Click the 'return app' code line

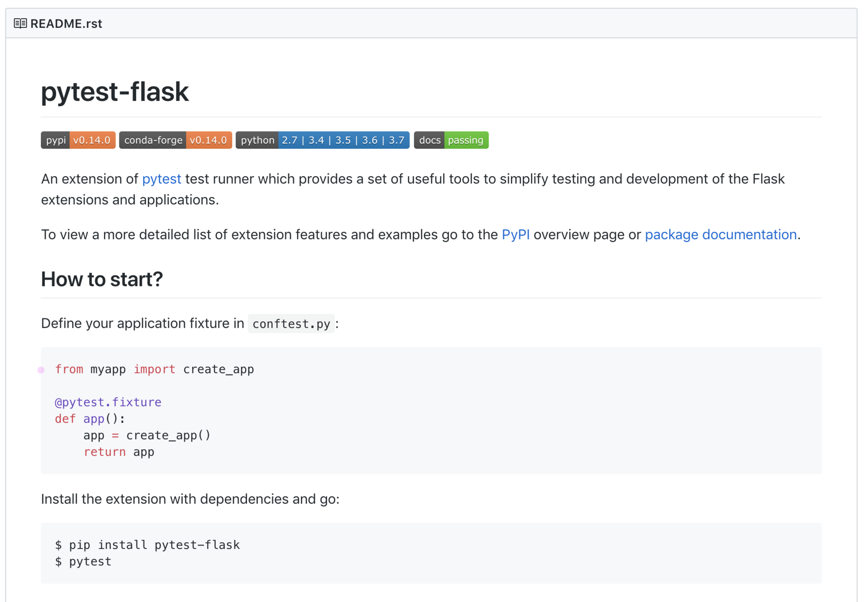tap(119, 452)
